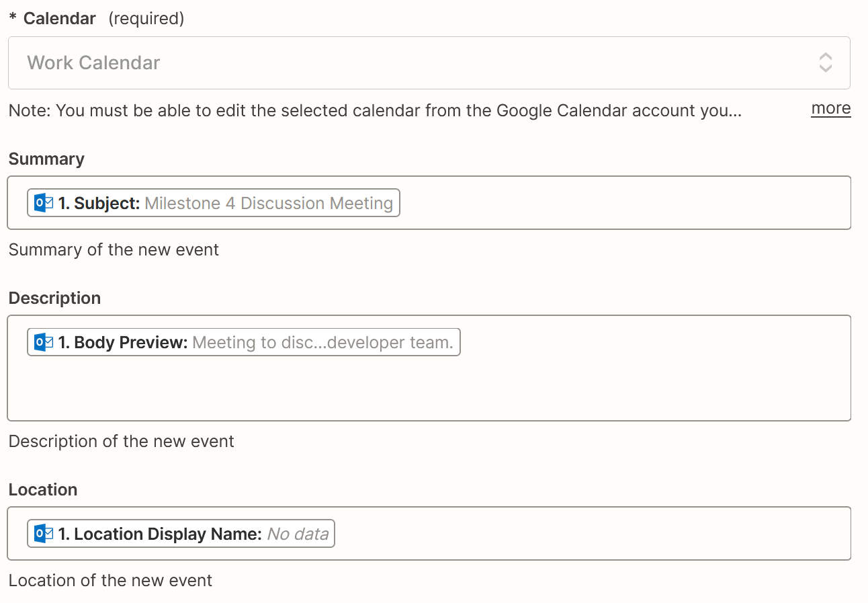Click the "Description of the new event" helper text
The width and height of the screenshot is (868, 603).
tap(121, 441)
